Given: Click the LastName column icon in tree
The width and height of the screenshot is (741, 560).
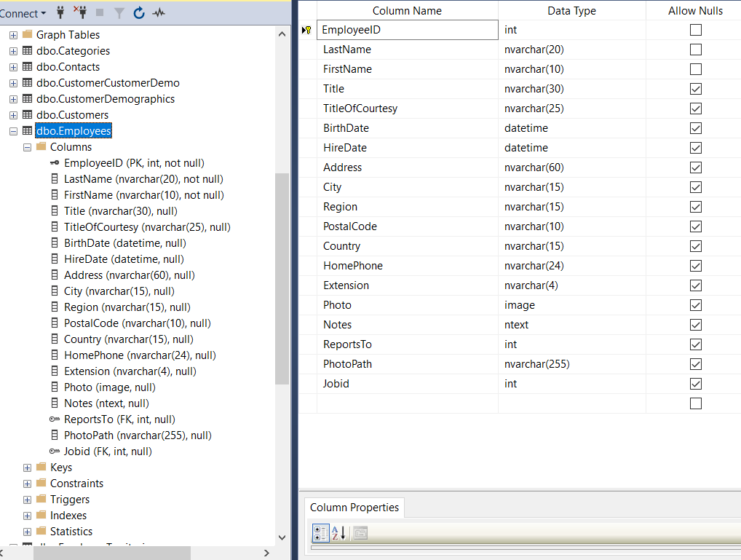Looking at the screenshot, I should [x=55, y=179].
